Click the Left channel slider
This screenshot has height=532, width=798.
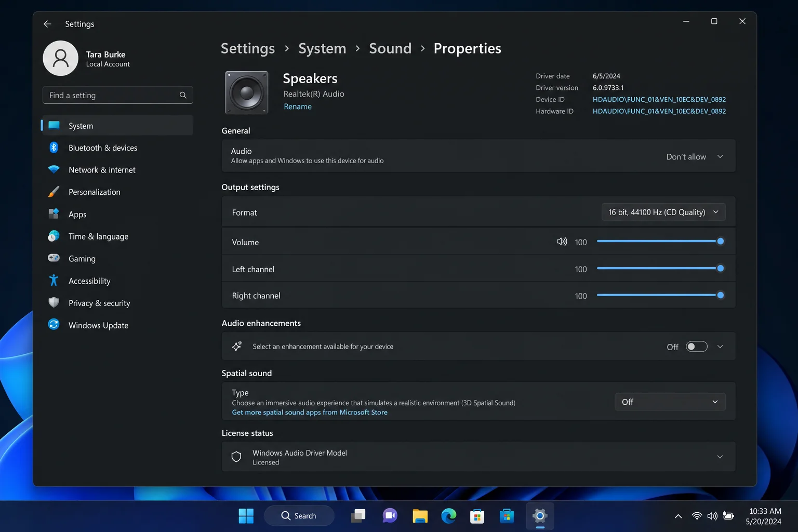coord(660,268)
